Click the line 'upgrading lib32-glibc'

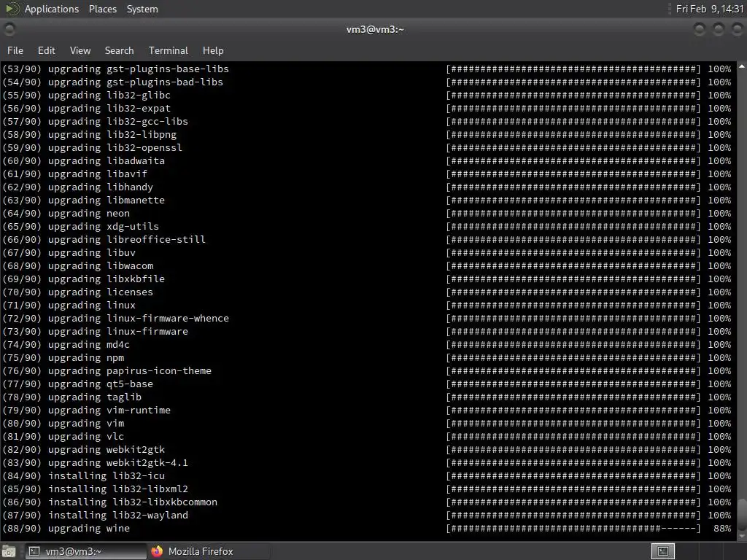tap(109, 96)
